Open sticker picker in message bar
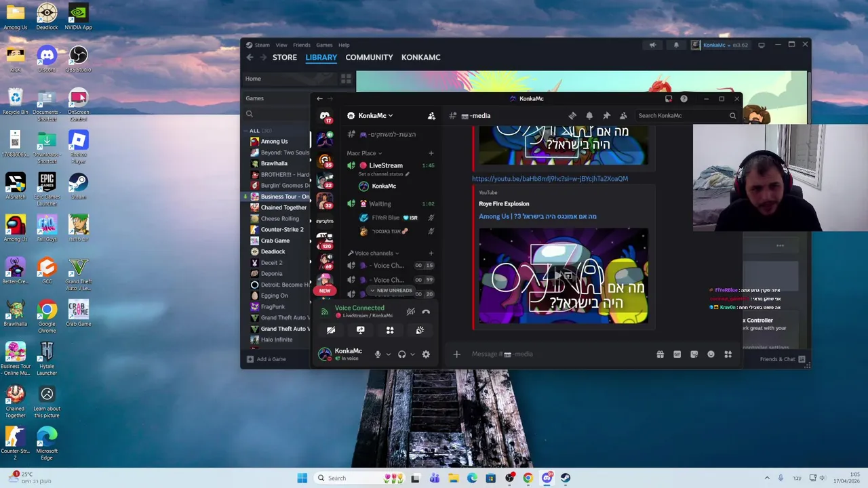Image resolution: width=868 pixels, height=488 pixels. 694,354
